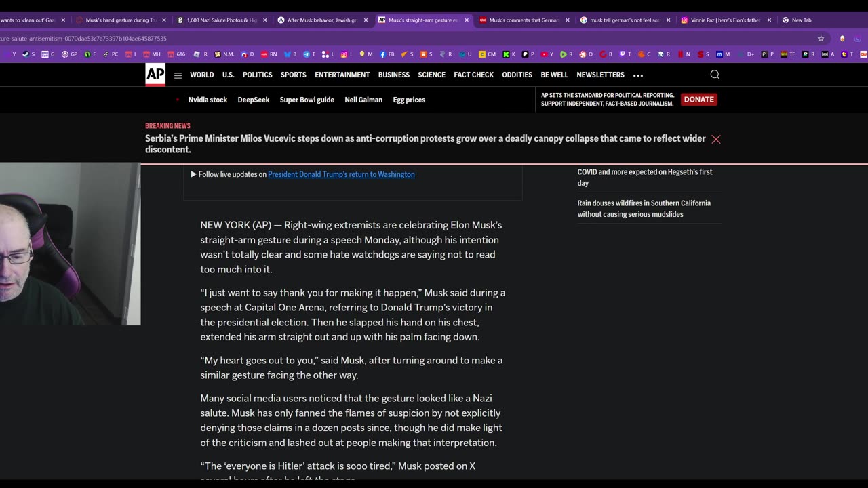Open the Disney+ bookmark labeled D+
The height and width of the screenshot is (488, 868).
746,54
